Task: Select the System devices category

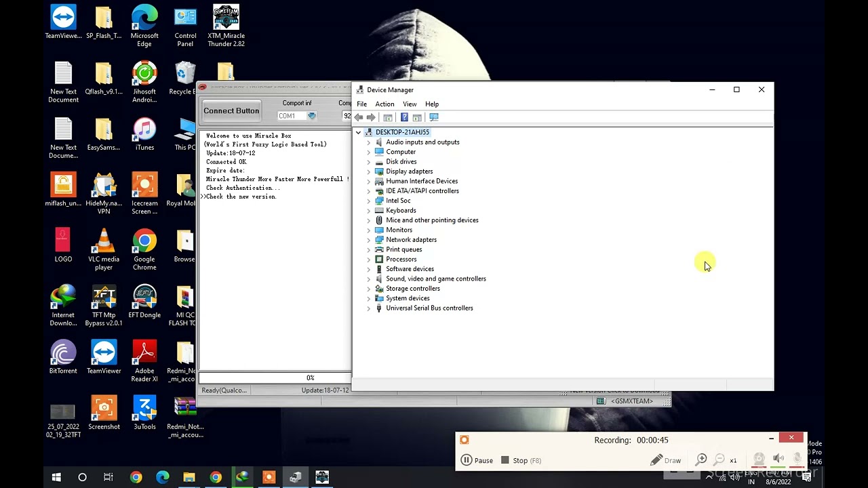Action: tap(408, 298)
